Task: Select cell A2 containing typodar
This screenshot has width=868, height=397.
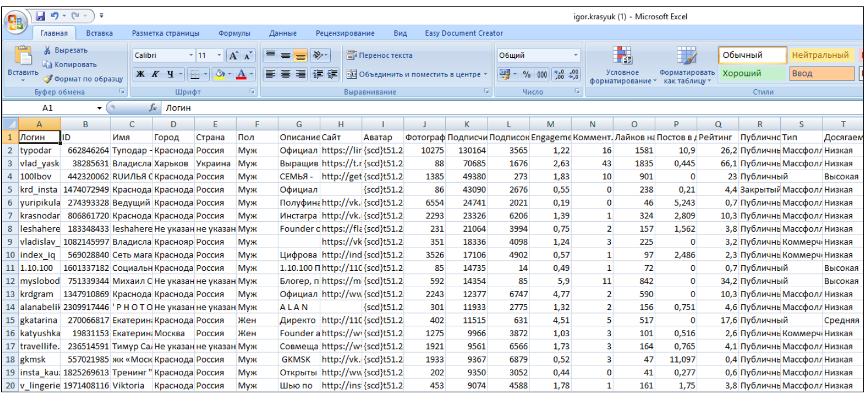Action: [x=39, y=151]
